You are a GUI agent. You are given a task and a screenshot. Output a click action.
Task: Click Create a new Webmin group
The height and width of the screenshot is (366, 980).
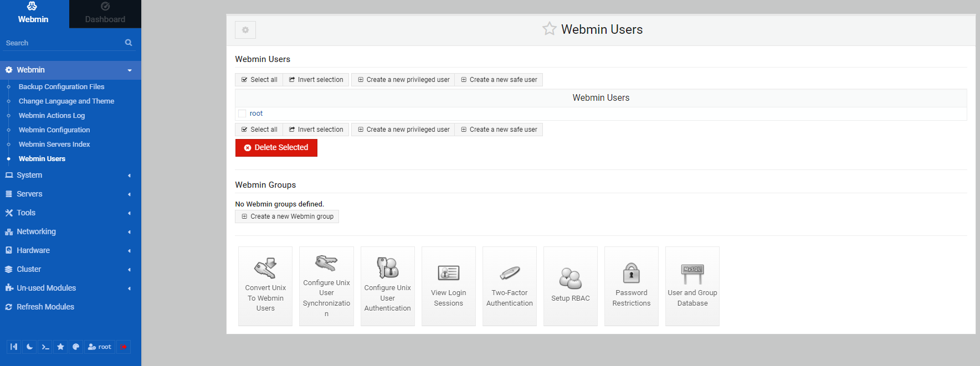pos(287,216)
